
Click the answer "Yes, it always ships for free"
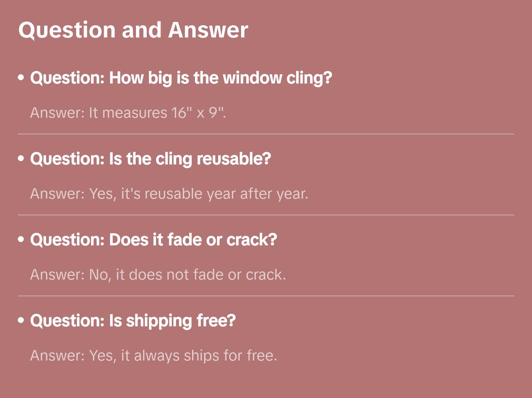[x=153, y=356]
